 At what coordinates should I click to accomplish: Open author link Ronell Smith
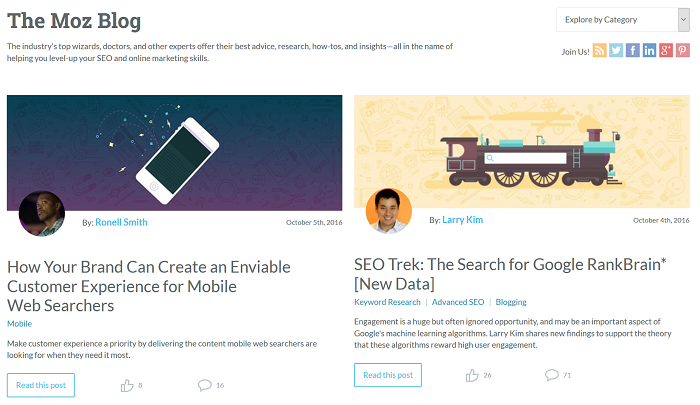[x=121, y=222]
